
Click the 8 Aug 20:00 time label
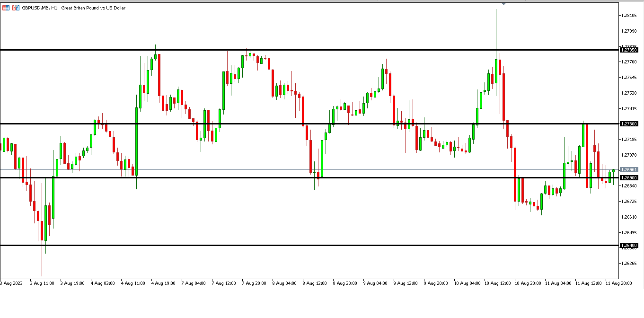coord(344,283)
